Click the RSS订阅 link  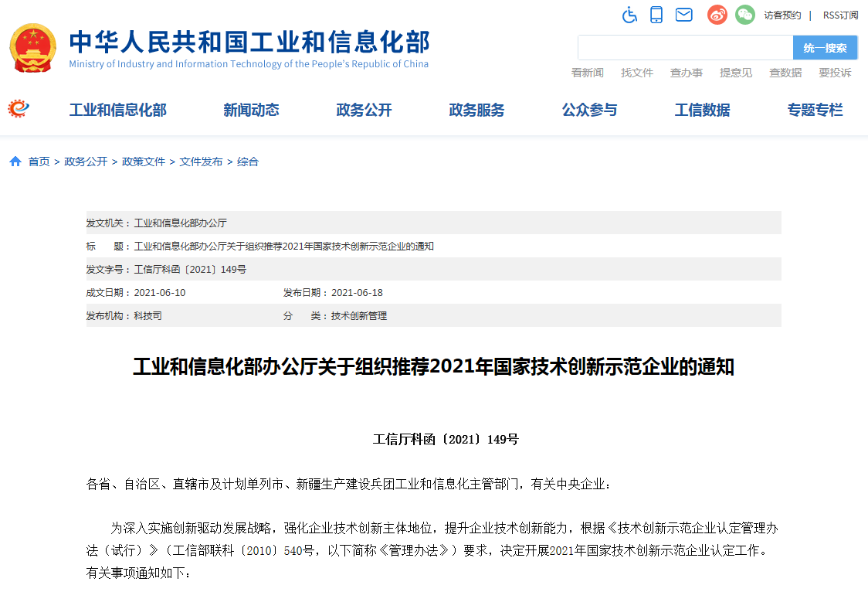[840, 15]
